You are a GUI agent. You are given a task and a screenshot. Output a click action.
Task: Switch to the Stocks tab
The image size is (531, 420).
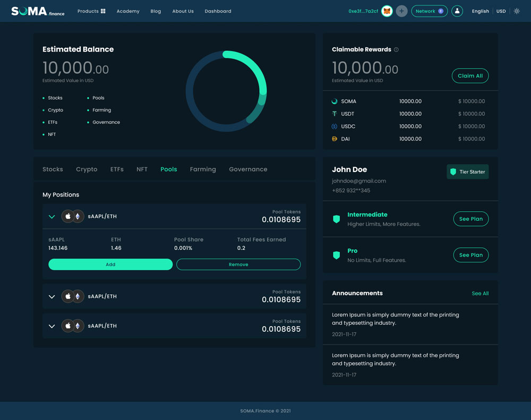coord(53,169)
